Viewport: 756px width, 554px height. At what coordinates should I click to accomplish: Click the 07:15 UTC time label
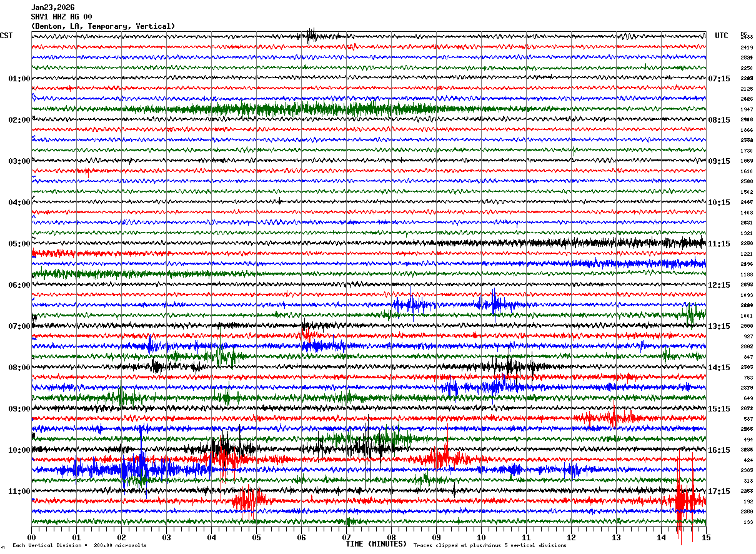720,79
